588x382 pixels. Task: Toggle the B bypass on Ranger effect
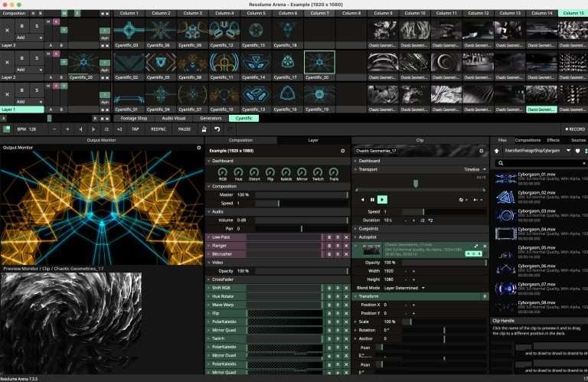329,246
